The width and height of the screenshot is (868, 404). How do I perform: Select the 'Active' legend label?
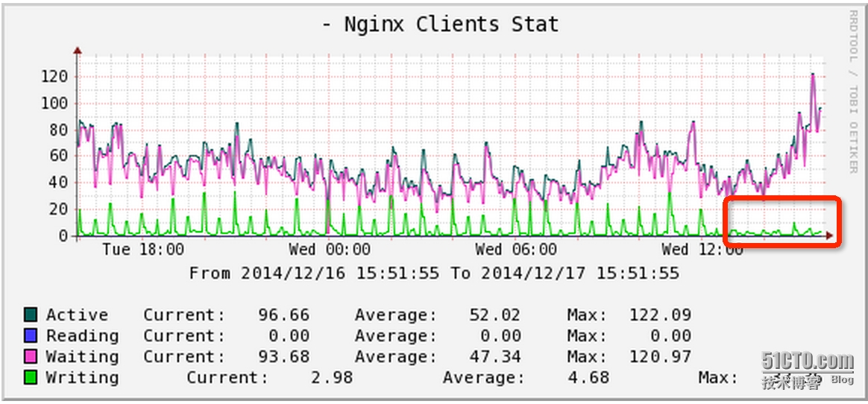point(77,315)
